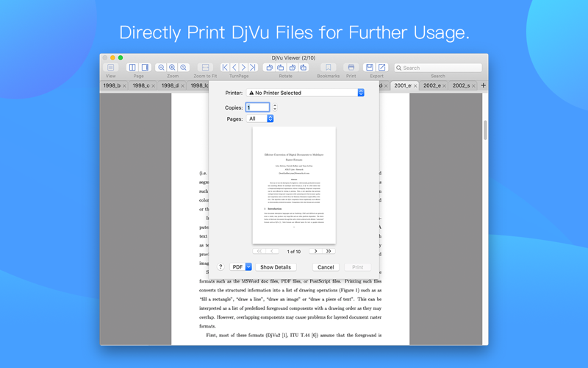
Task: Open the Printer selection dropdown
Action: [305, 93]
